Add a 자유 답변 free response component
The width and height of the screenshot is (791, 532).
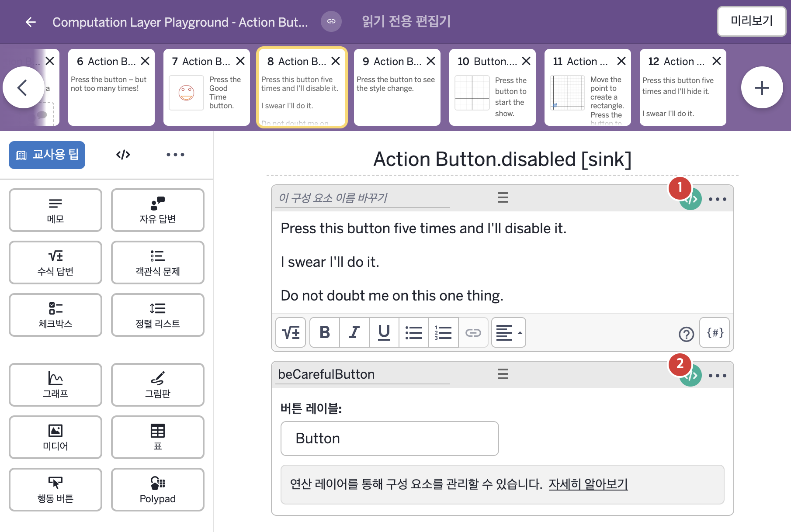(x=158, y=210)
